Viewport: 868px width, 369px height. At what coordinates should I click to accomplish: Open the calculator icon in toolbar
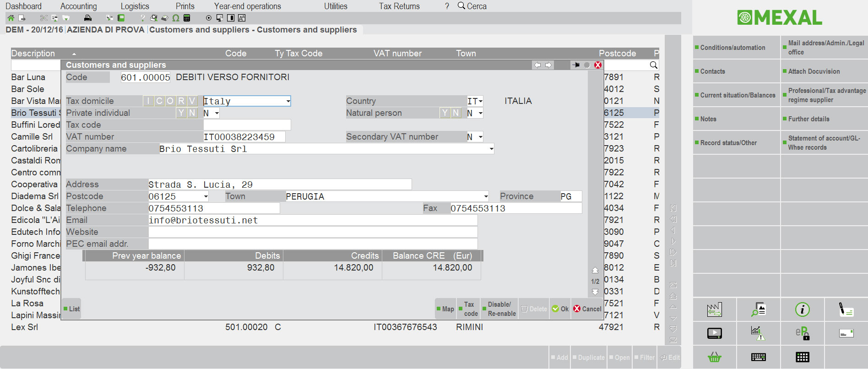[187, 18]
